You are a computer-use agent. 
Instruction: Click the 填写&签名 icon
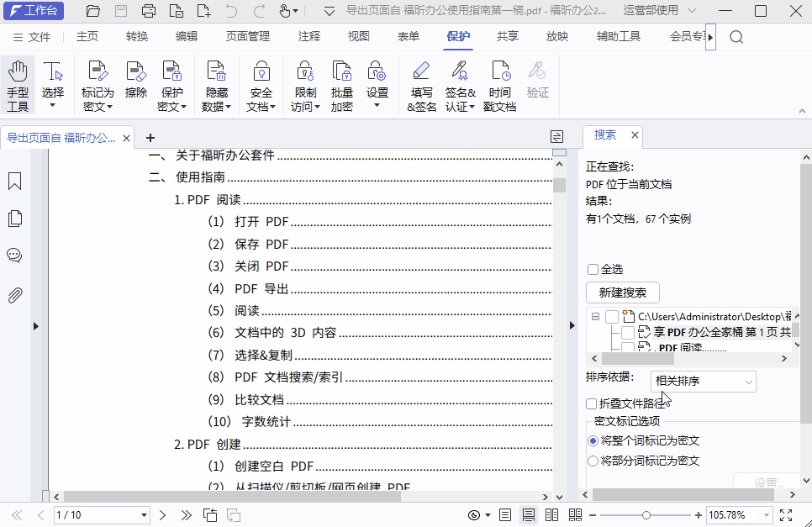420,84
